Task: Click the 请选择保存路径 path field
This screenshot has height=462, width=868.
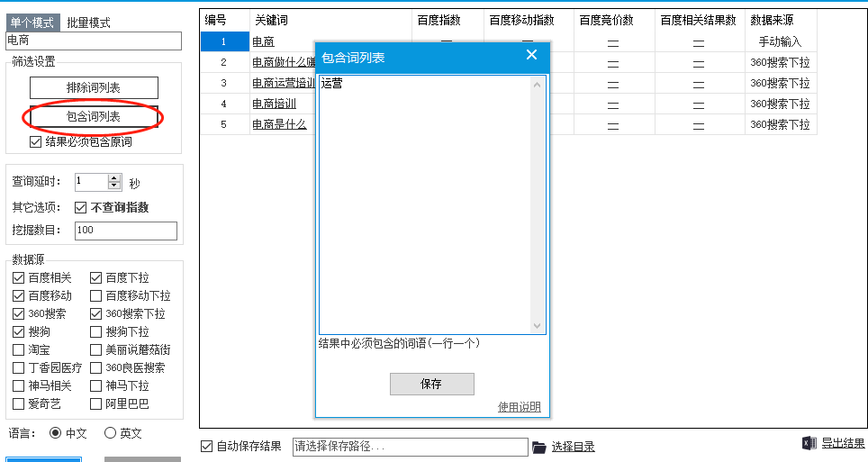Action: [x=411, y=447]
